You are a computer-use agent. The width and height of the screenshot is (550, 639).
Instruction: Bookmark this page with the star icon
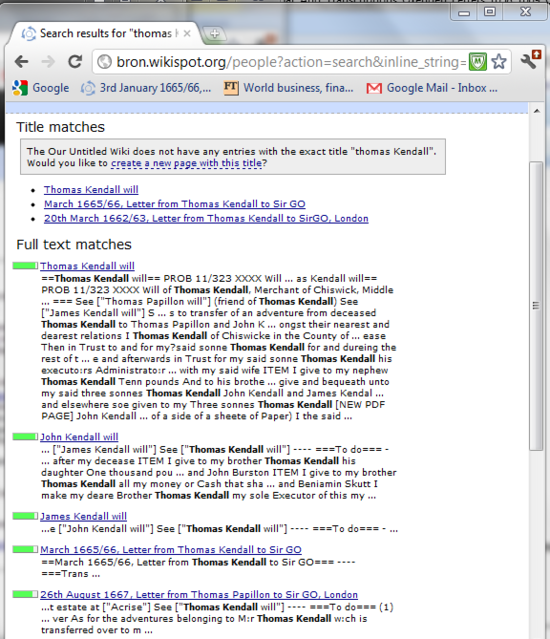pyautogui.click(x=499, y=62)
